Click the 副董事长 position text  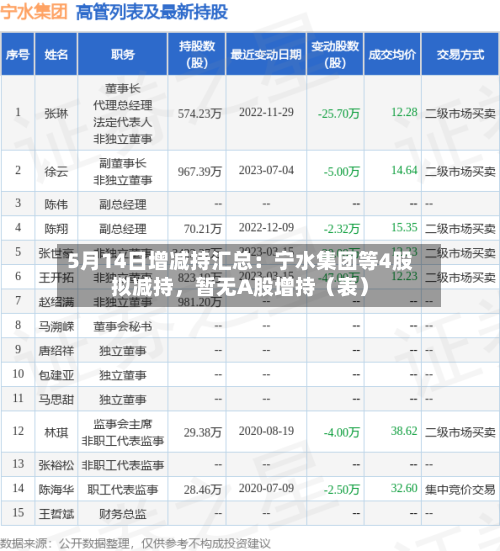[123, 163]
